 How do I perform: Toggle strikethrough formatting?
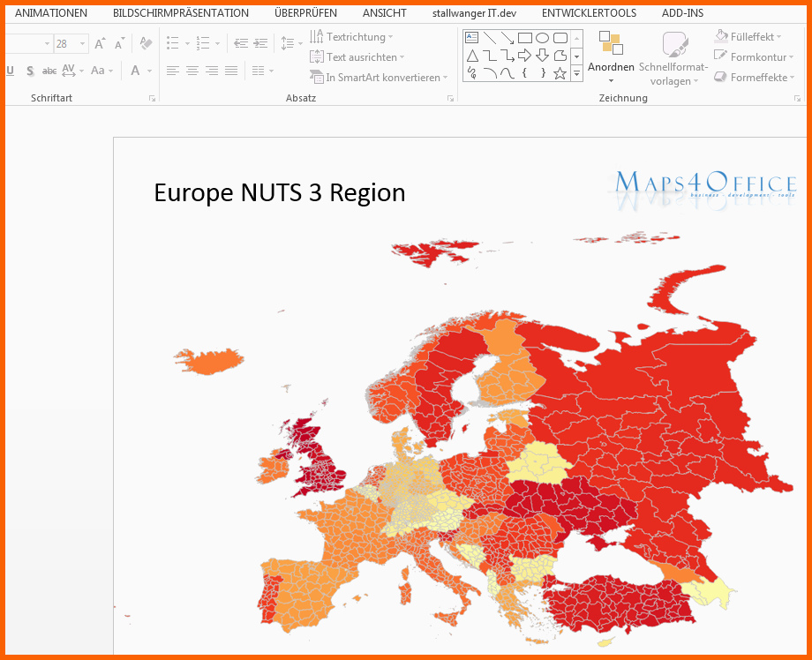pos(49,71)
